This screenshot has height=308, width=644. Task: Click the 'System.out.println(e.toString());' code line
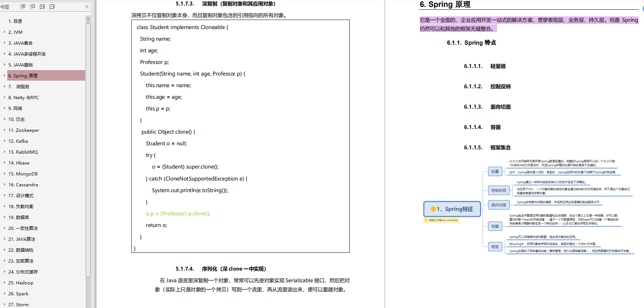tap(190, 190)
